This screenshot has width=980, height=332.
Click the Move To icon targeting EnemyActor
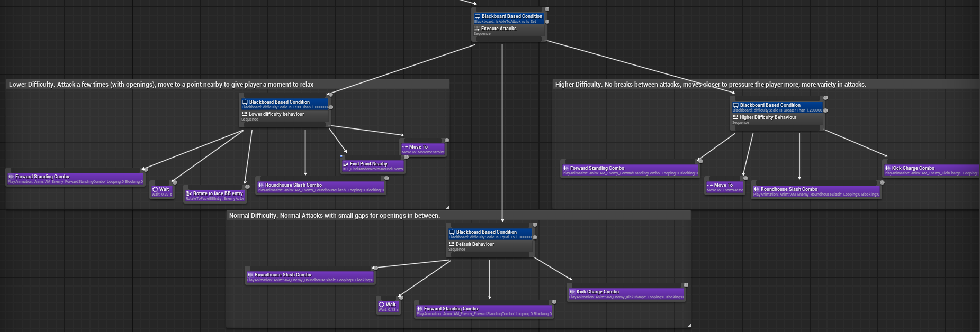[710, 185]
